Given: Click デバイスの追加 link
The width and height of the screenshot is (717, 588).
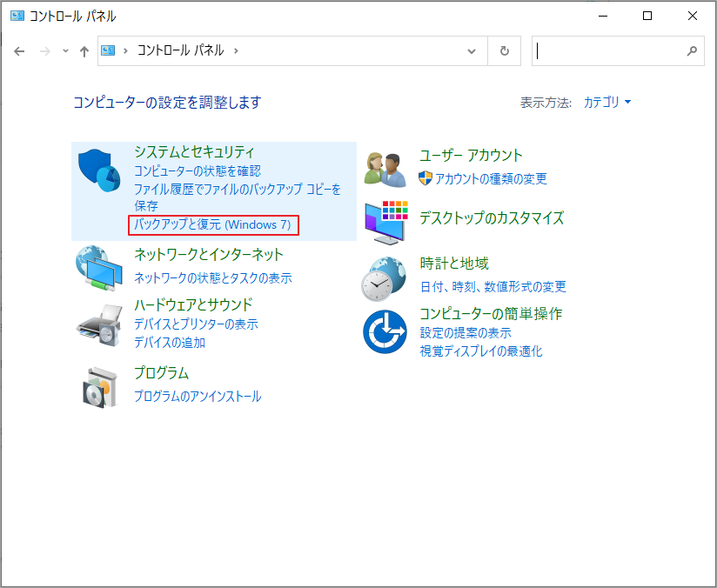Looking at the screenshot, I should 170,343.
